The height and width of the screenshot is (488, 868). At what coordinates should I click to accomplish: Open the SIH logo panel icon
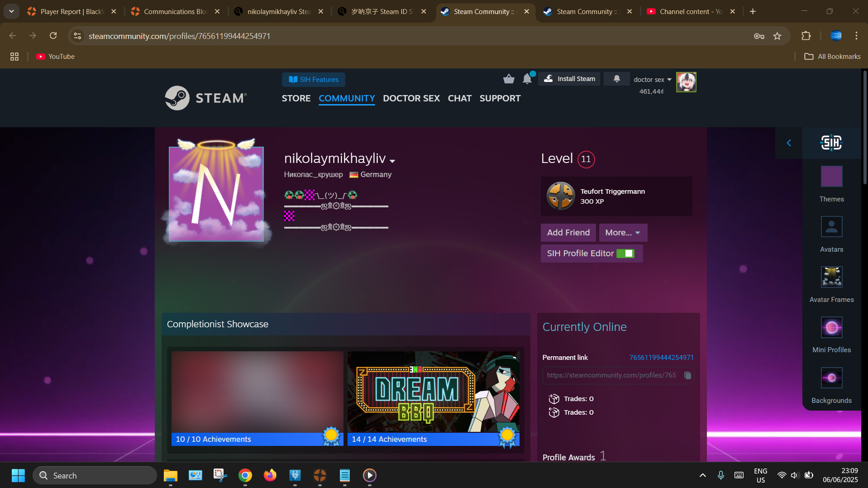point(831,143)
